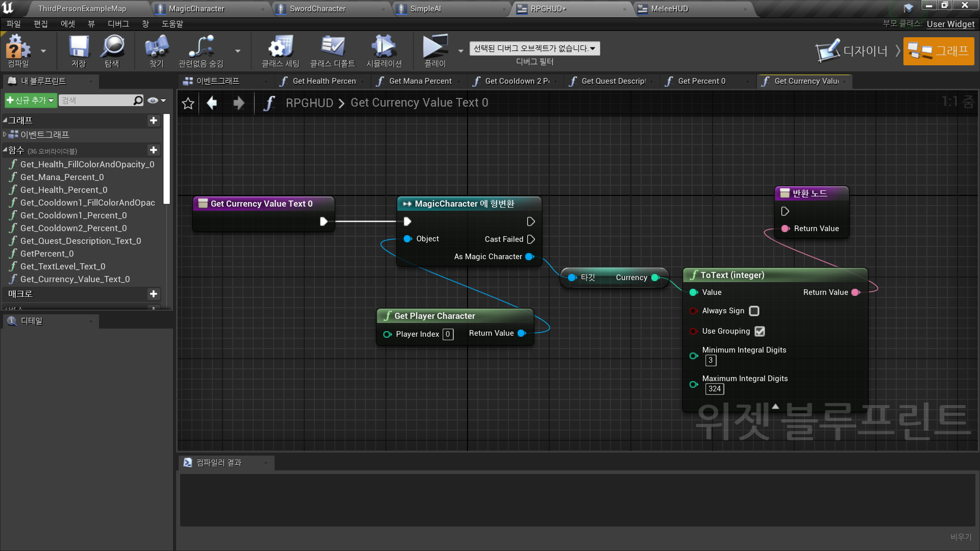The height and width of the screenshot is (551, 980).
Task: Open Class Defaults (클래스 디폴트) icon
Action: click(332, 47)
